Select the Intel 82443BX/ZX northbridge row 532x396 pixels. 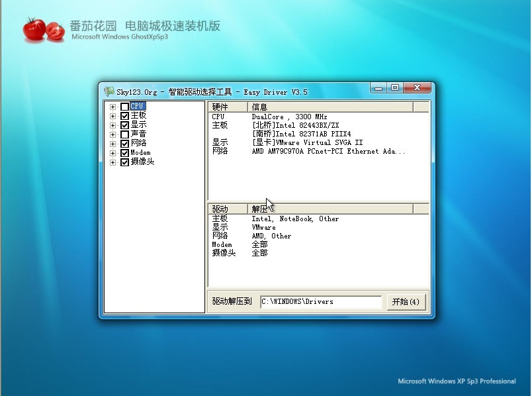[318, 125]
